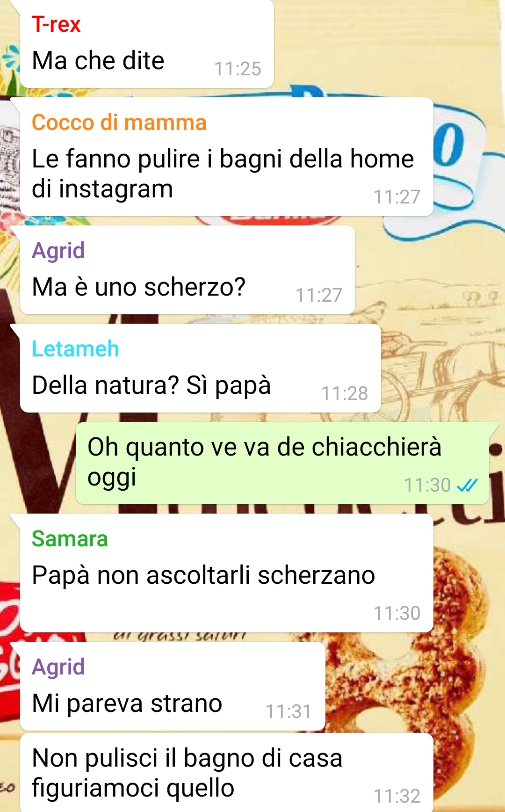Tap Agrid's name above "Ma è uno scherzo?"
Viewport: 505px width, 812px height.
click(x=58, y=251)
